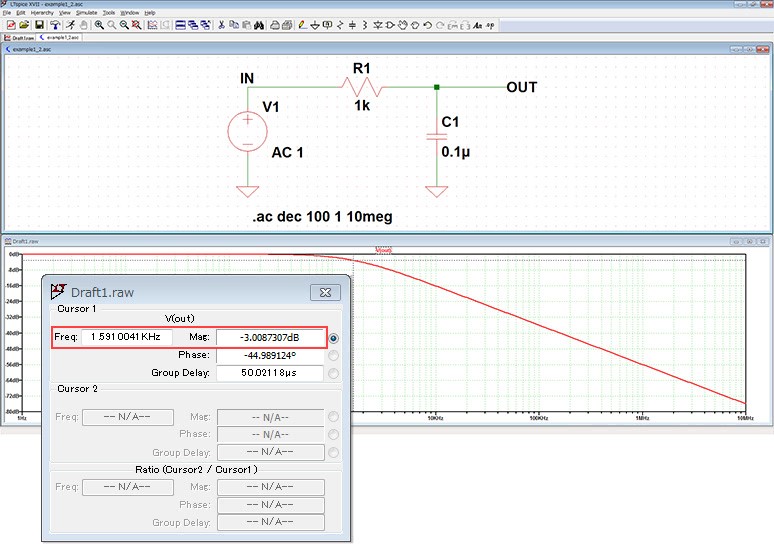The height and width of the screenshot is (544, 774).
Task: Click the Save schematic floppy icon
Action: click(39, 24)
